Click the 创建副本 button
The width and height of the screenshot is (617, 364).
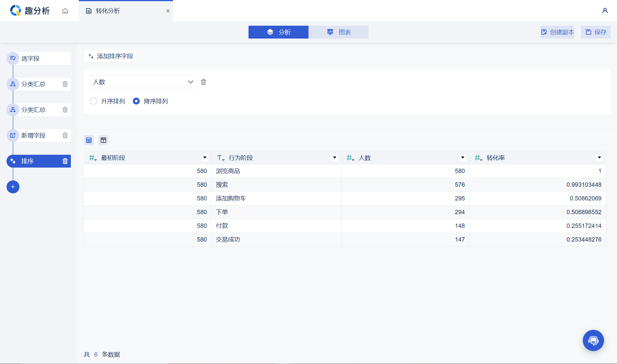(x=557, y=32)
